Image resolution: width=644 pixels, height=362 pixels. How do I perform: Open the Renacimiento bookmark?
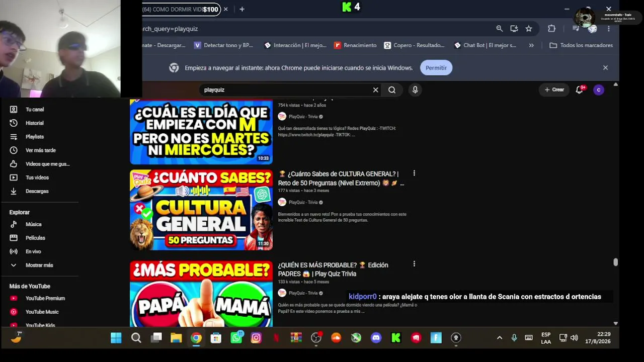(x=355, y=45)
